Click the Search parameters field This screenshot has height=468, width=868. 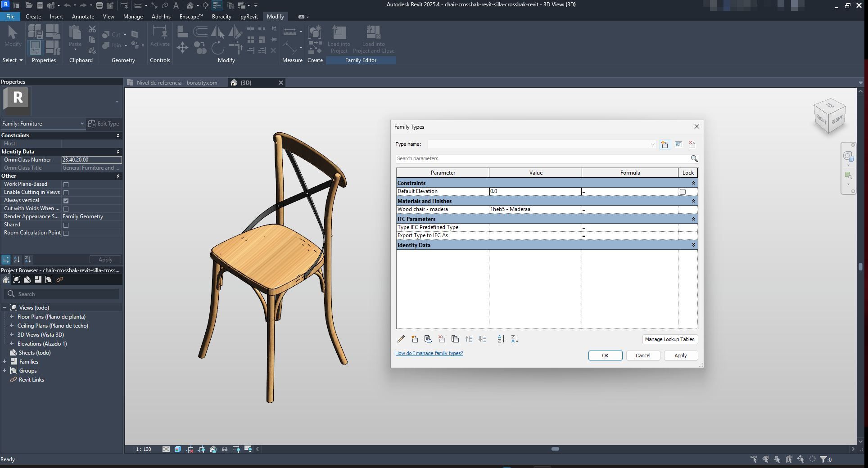coord(542,158)
